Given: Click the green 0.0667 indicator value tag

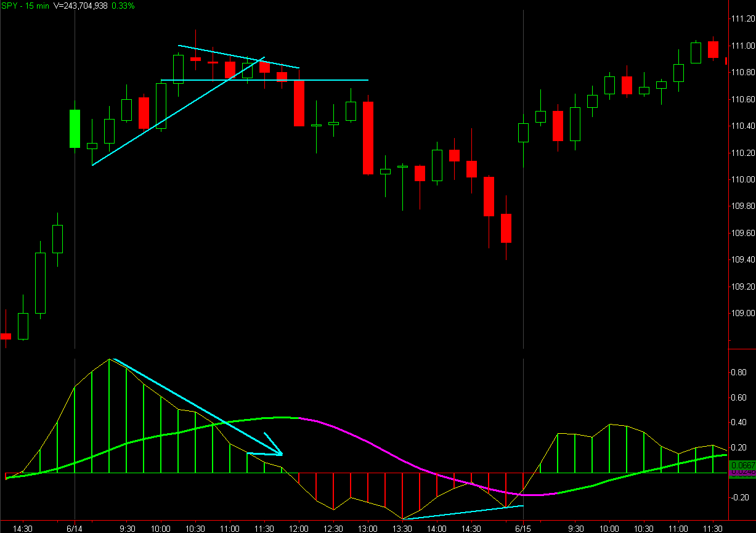Looking at the screenshot, I should click(742, 465).
